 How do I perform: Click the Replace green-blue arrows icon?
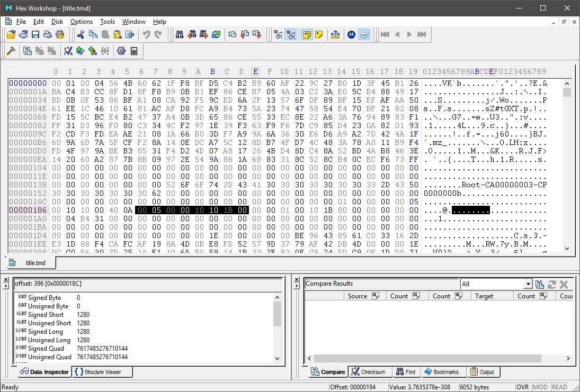point(216,35)
